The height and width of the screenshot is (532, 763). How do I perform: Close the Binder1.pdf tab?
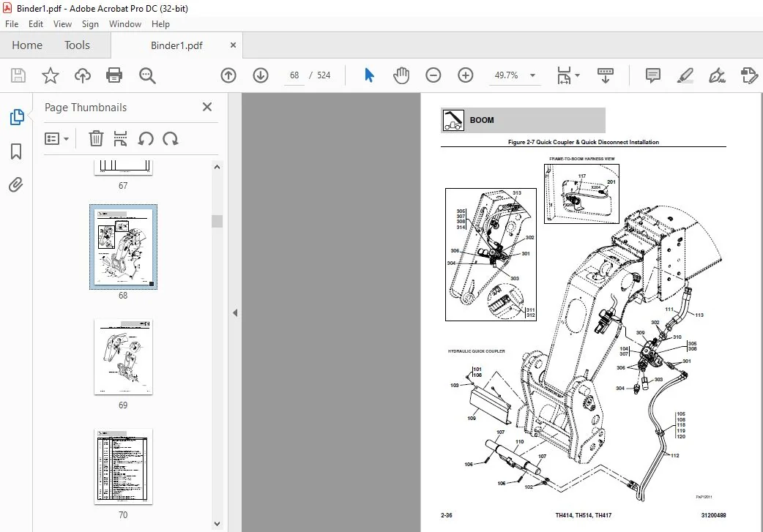pos(233,45)
